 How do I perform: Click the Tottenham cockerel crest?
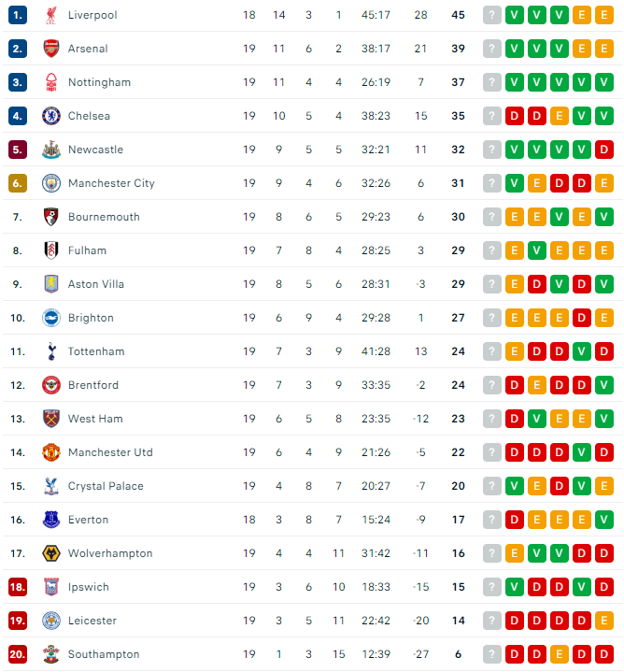point(51,351)
